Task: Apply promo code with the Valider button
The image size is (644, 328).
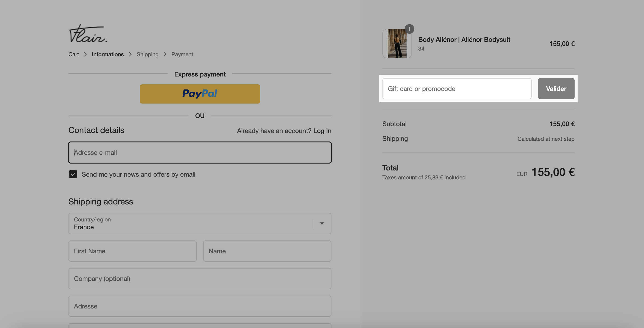Action: tap(556, 88)
